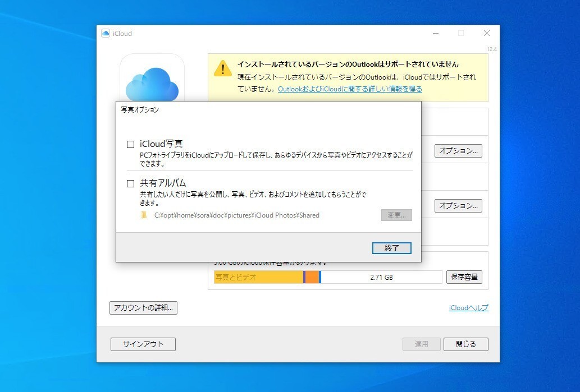Click 終了 to close photo options

[392, 248]
